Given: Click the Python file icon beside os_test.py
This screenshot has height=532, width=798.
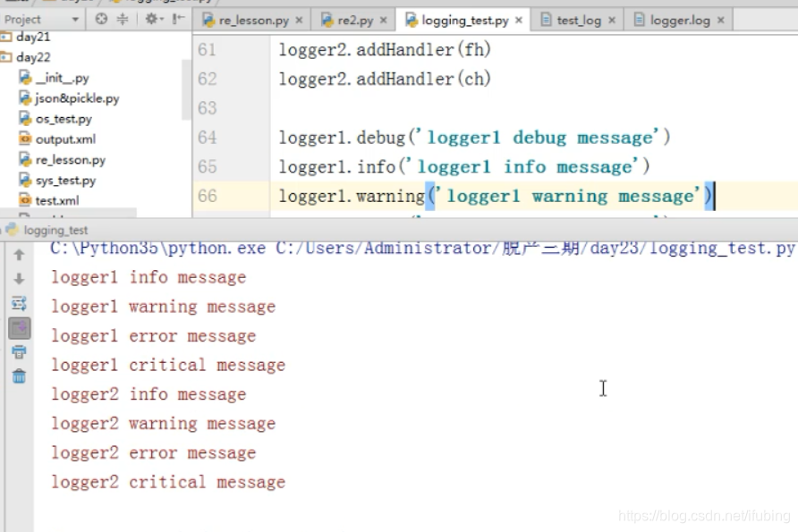Looking at the screenshot, I should click(25, 119).
